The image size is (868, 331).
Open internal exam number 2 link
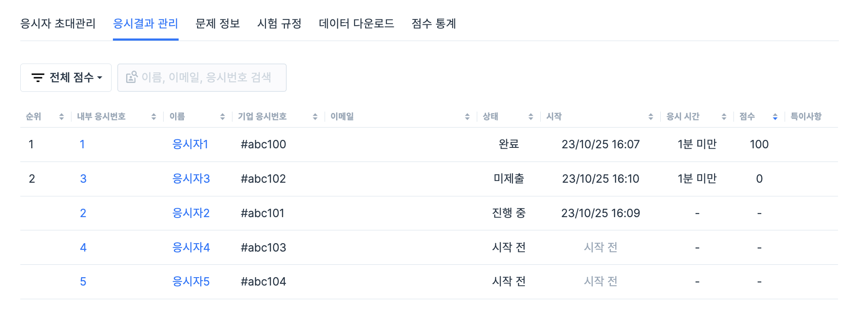83,213
